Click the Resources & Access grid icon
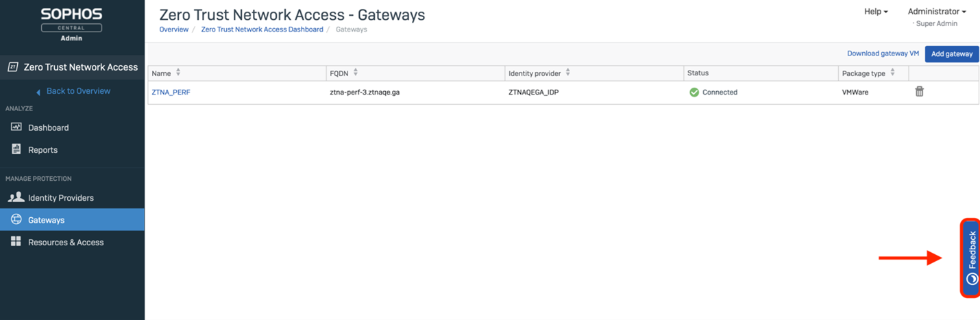This screenshot has width=980, height=320. 16,242
